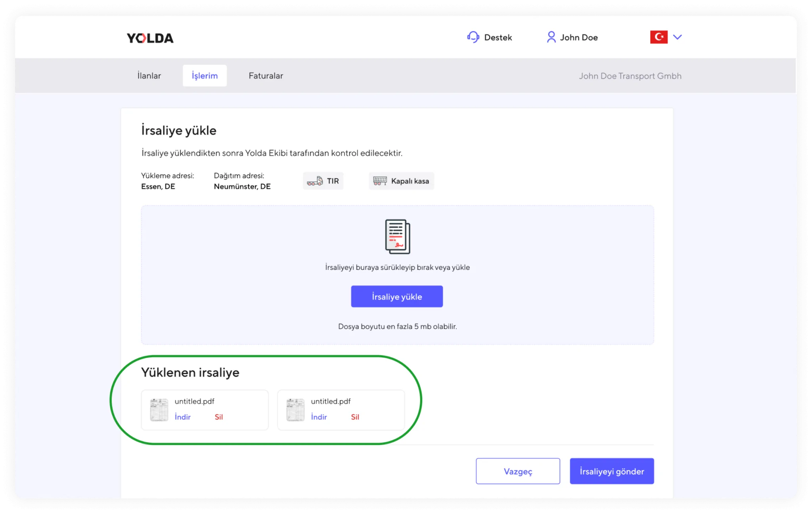Click the Turkish flag icon

pyautogui.click(x=659, y=37)
